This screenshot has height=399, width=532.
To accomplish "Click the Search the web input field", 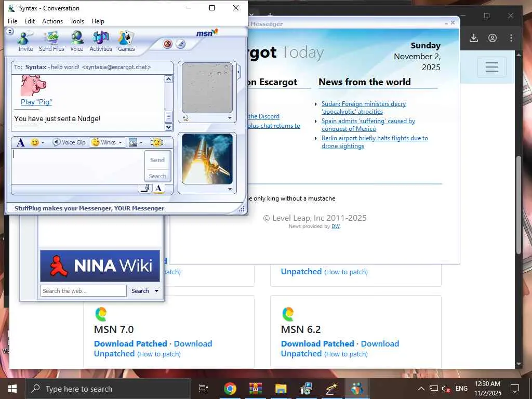I will [84, 291].
